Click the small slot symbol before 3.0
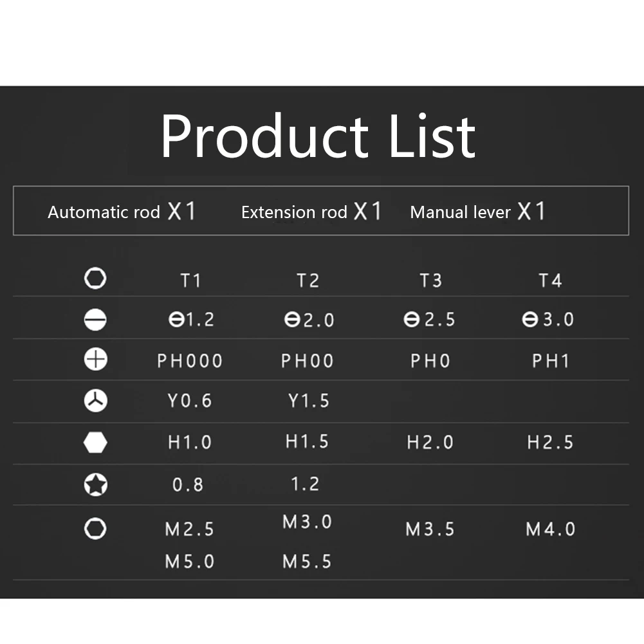The image size is (644, 644). point(530,320)
